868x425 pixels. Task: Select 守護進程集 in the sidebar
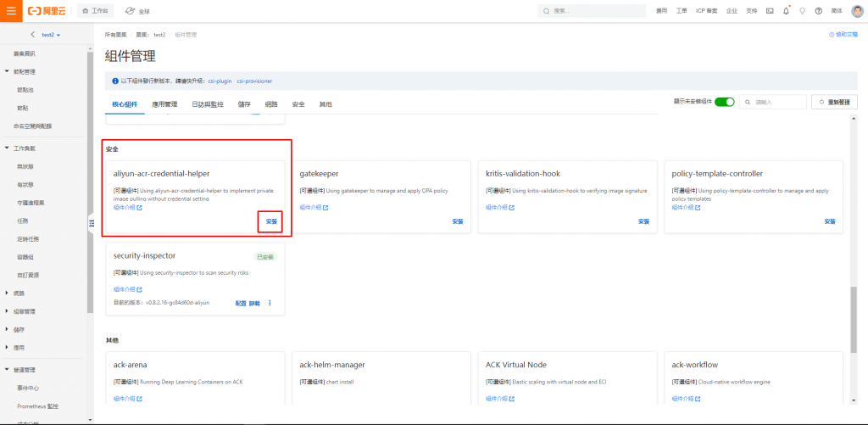31,202
